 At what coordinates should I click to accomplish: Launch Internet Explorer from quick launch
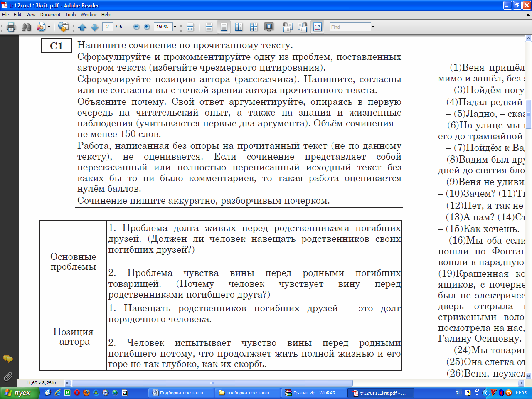tap(58, 393)
